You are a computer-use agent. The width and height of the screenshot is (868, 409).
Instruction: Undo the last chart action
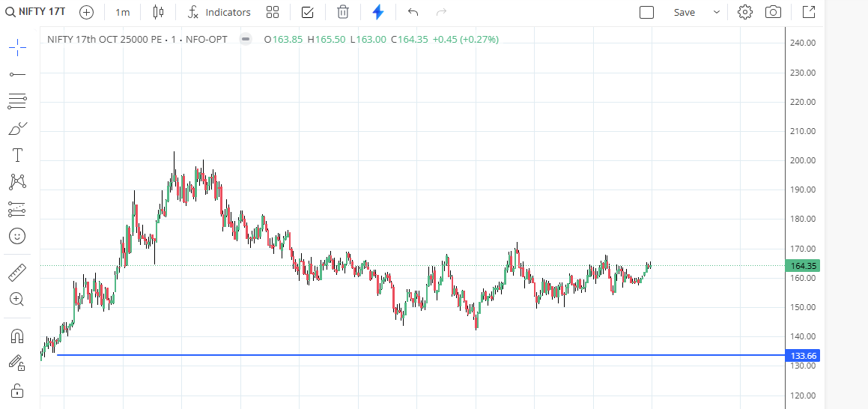[x=413, y=12]
